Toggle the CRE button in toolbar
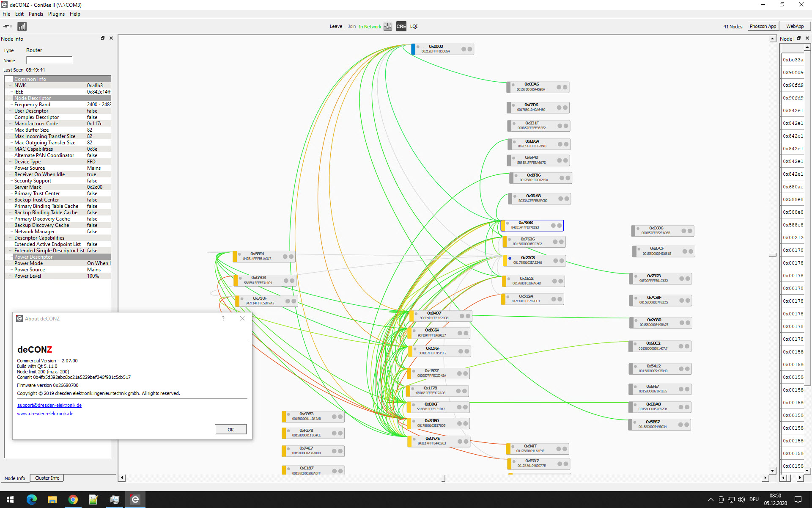This screenshot has width=812, height=508. (401, 26)
